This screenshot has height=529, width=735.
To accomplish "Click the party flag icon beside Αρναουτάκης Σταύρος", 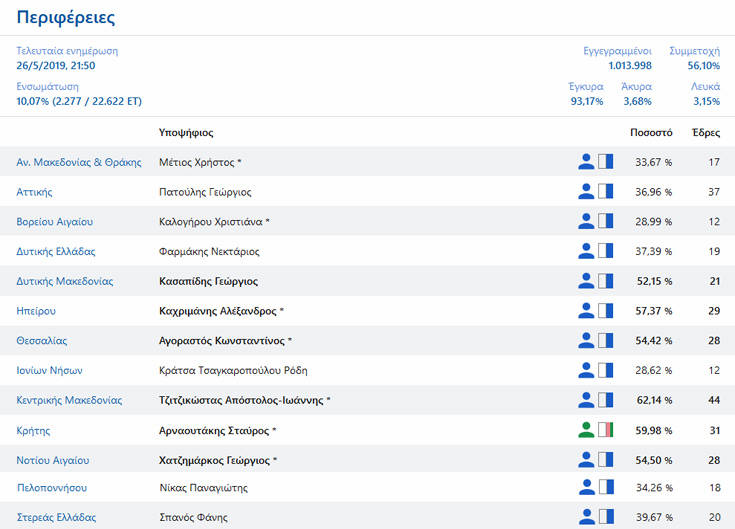I will [x=605, y=430].
